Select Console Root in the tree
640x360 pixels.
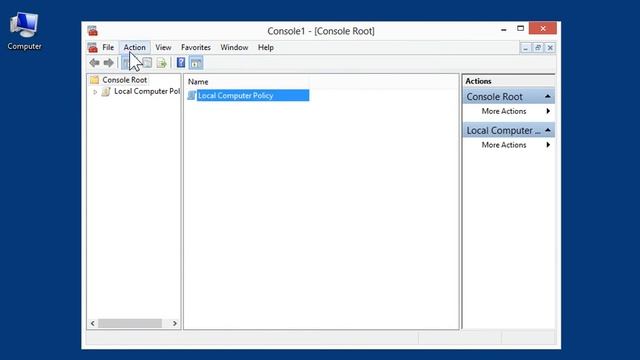coord(124,80)
